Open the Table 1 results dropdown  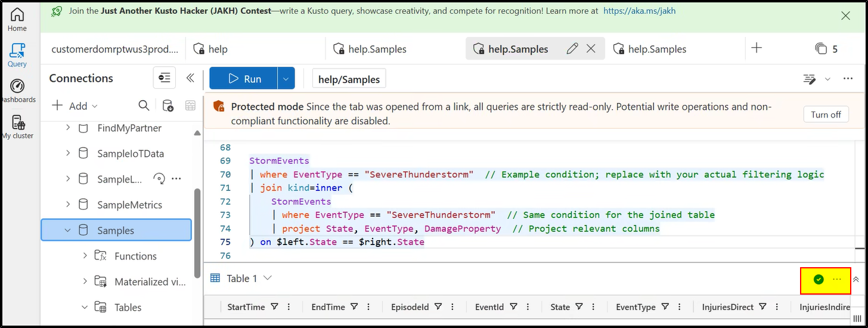point(268,278)
